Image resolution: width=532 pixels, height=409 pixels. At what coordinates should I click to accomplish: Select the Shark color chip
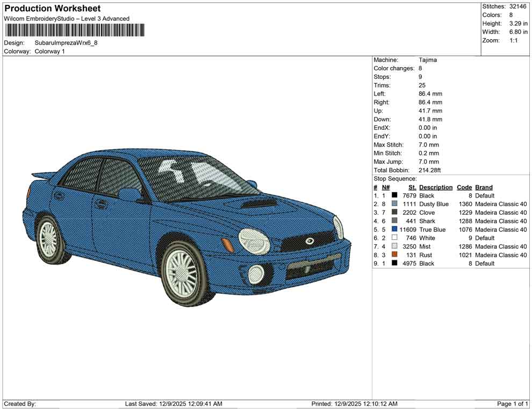pyautogui.click(x=395, y=221)
